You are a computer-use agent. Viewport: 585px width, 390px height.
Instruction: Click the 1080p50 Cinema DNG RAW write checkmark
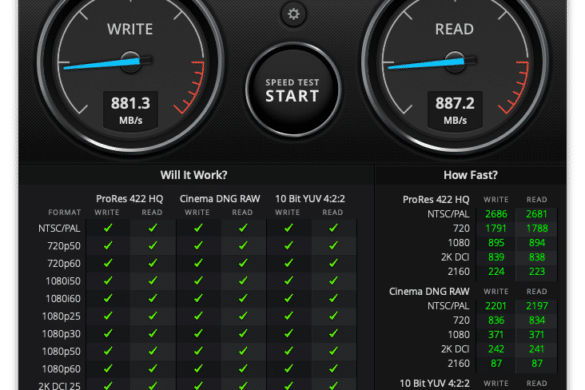tap(198, 351)
